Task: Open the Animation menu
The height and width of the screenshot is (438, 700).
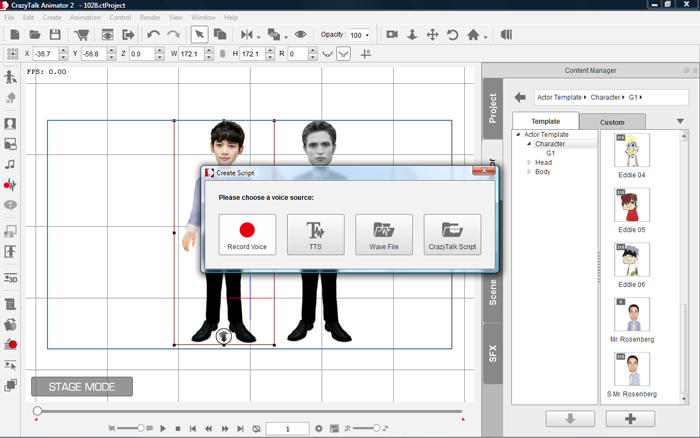Action: (85, 17)
